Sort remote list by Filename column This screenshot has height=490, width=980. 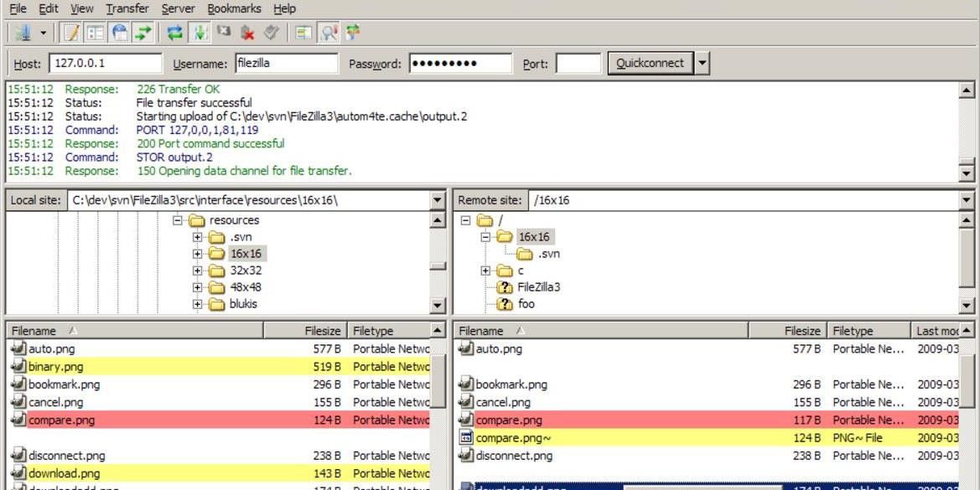pyautogui.click(x=600, y=331)
